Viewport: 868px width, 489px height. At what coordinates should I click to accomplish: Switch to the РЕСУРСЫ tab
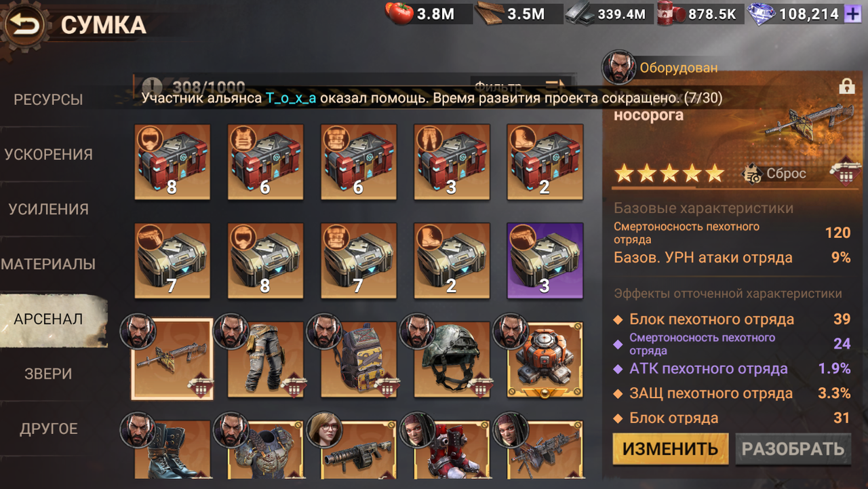point(49,100)
